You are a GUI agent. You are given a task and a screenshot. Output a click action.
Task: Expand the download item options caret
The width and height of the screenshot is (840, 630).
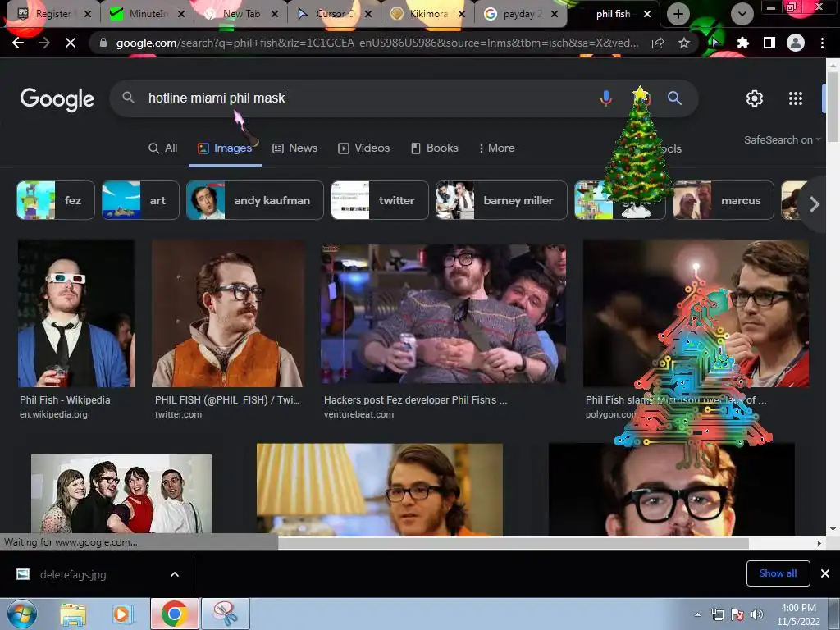point(175,574)
